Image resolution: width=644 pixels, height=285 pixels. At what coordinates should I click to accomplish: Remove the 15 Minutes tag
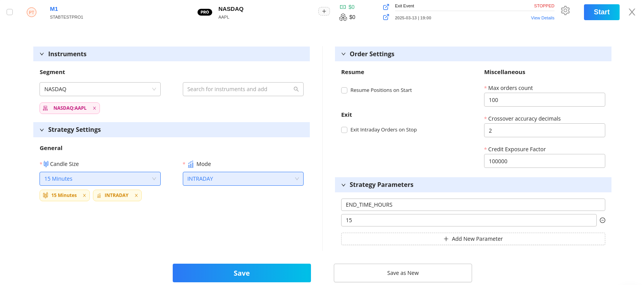click(84, 195)
